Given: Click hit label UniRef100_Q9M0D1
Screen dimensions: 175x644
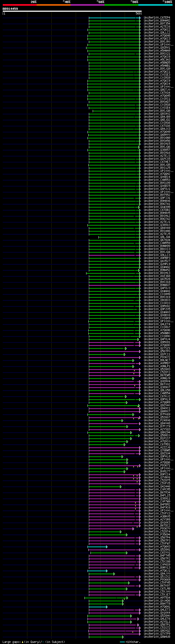Looking at the screenshot, I should pyautogui.click(x=157, y=342).
